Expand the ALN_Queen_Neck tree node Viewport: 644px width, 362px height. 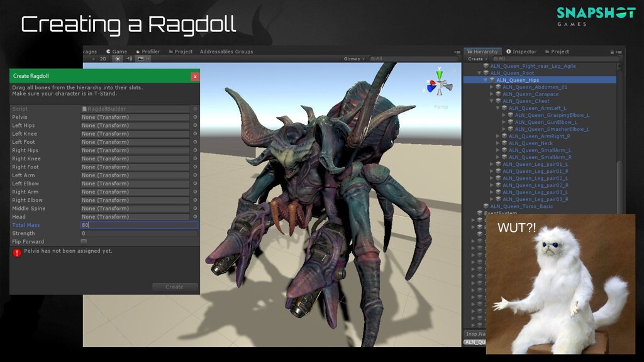pyautogui.click(x=498, y=143)
